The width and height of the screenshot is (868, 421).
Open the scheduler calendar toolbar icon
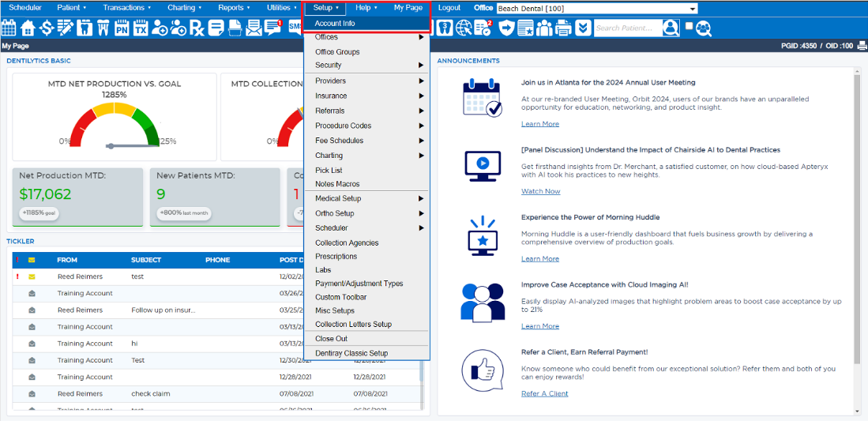(9, 27)
